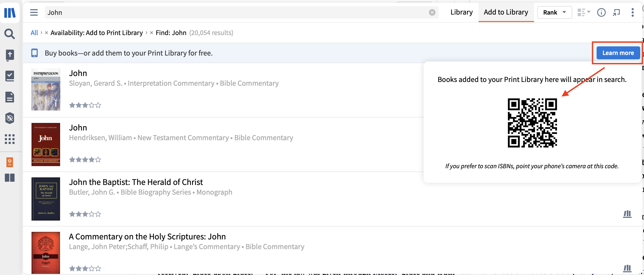Click the print library book icon in banner
The width and height of the screenshot is (644, 275).
pyautogui.click(x=34, y=53)
